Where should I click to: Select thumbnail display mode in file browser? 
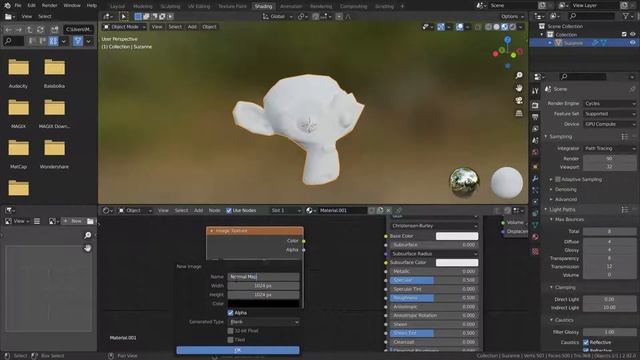[x=53, y=41]
